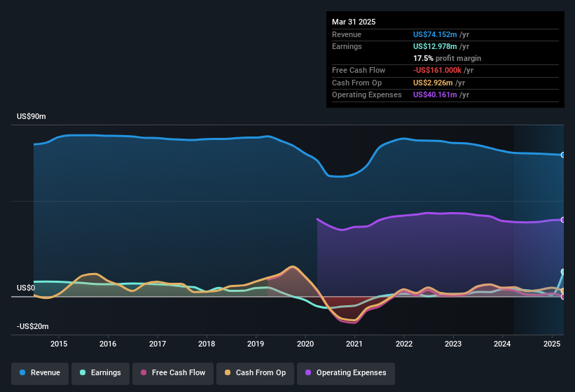Click the 2023 x-axis label

click(453, 344)
